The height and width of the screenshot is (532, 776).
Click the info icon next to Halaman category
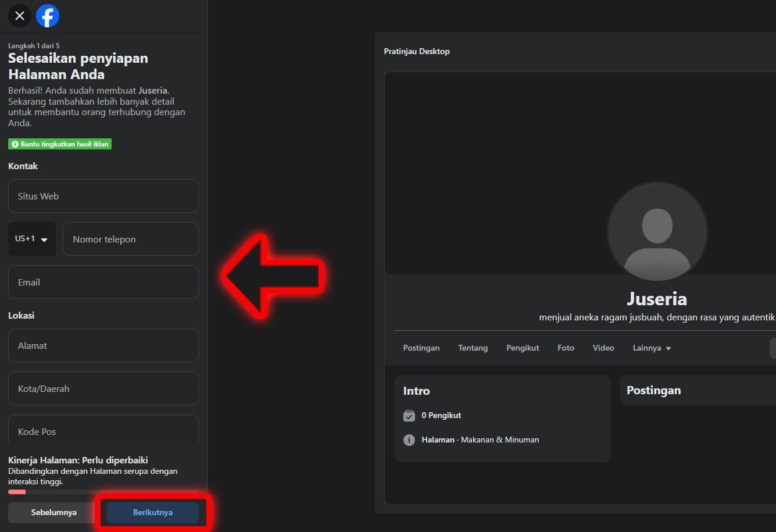click(409, 440)
